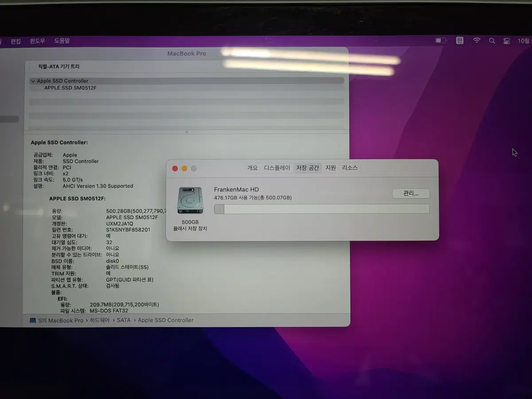Click the S.M.A.R.T. 상태 검사됨 value
The height and width of the screenshot is (399, 532).
tap(113, 286)
